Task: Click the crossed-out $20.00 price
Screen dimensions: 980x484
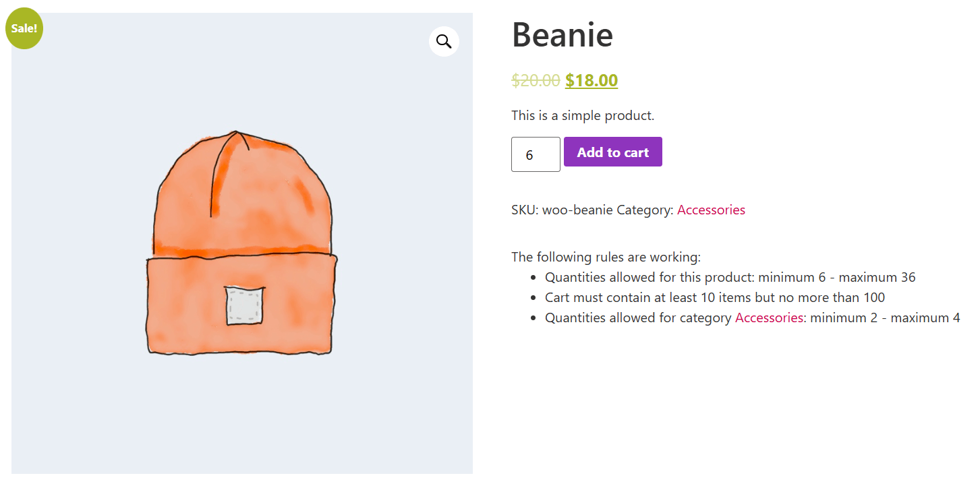Action: 536,81
